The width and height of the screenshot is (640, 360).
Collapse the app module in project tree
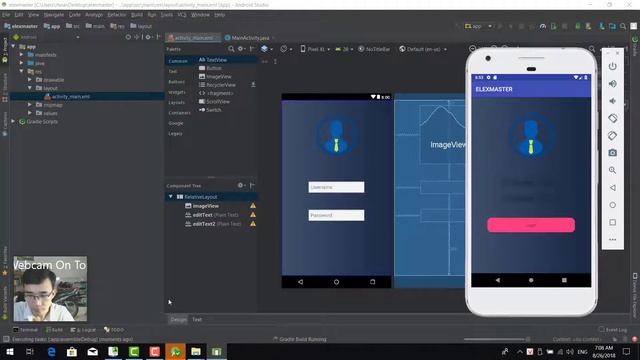13,46
